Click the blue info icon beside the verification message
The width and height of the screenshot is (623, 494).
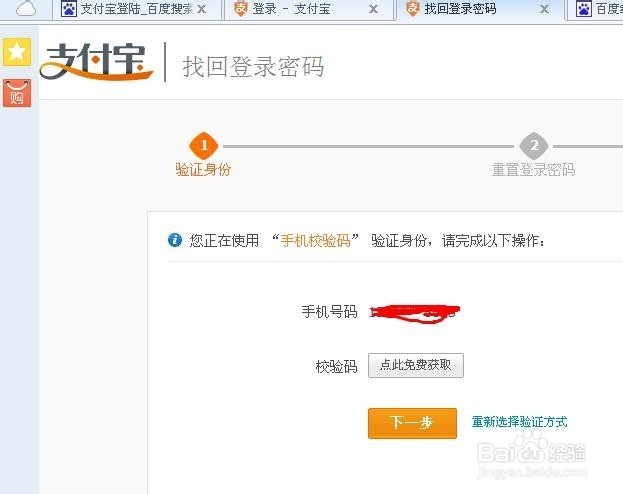(x=175, y=240)
